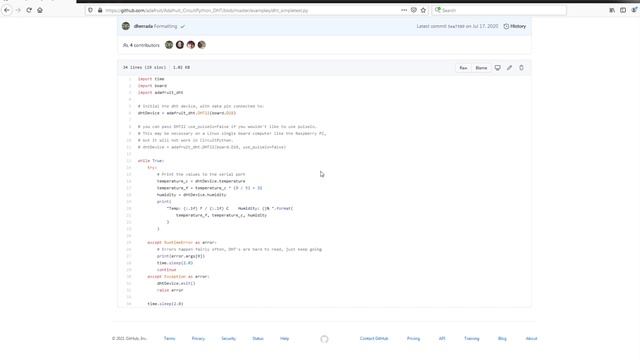Screen dimensions: 640x360
Task: Open the browser home page
Action: (40, 10)
